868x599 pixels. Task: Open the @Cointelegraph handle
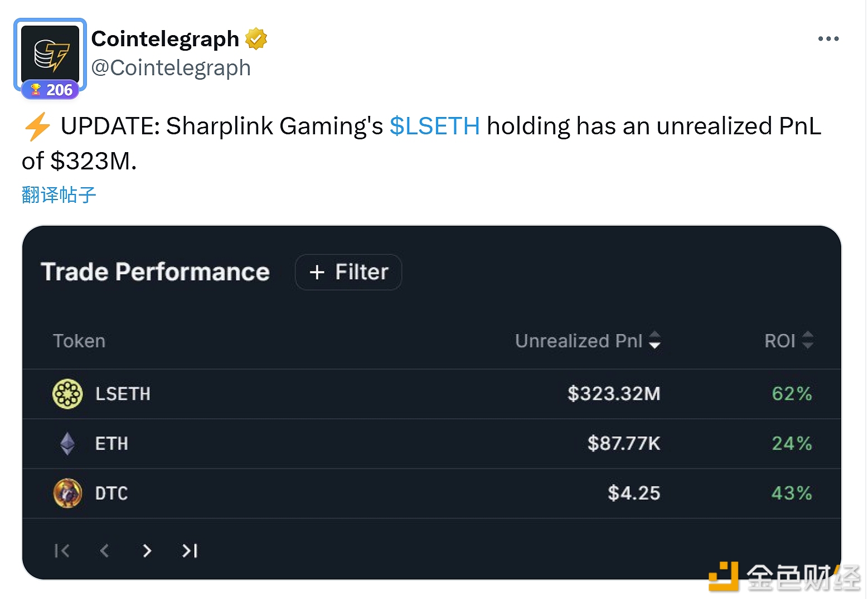click(x=171, y=68)
